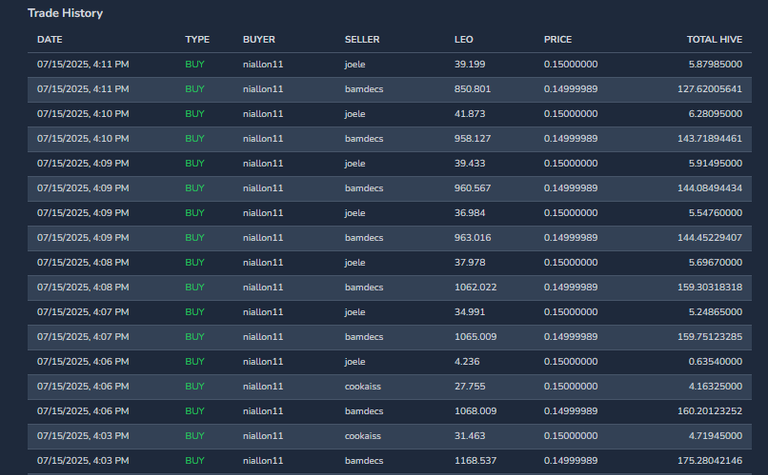Click seller cookaiss in 27.755 LEO row
The width and height of the screenshot is (768, 475).
[362, 386]
